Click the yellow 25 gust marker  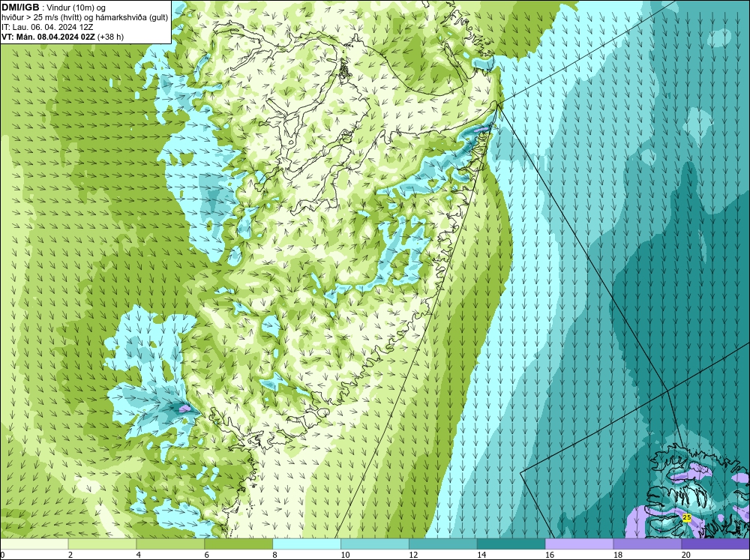687,517
